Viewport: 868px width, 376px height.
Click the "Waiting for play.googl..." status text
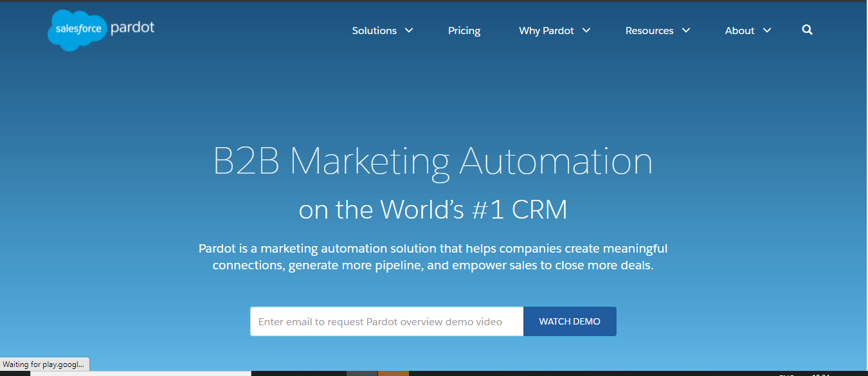(44, 364)
